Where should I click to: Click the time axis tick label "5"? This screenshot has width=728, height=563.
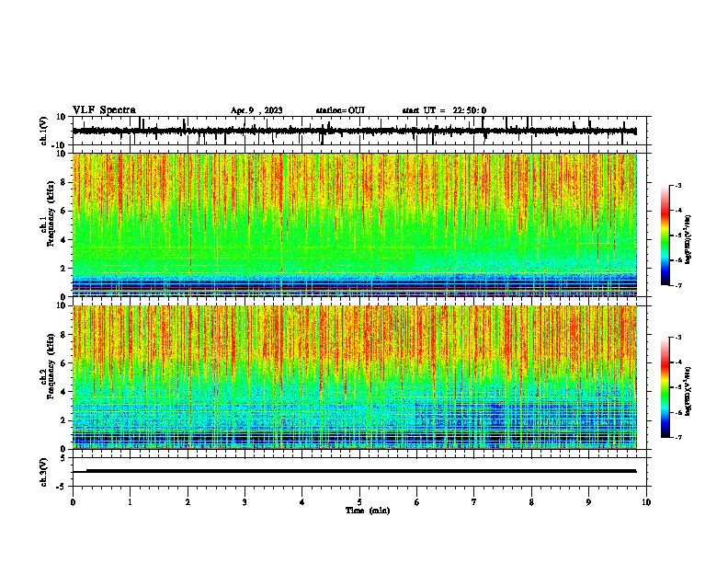[359, 502]
